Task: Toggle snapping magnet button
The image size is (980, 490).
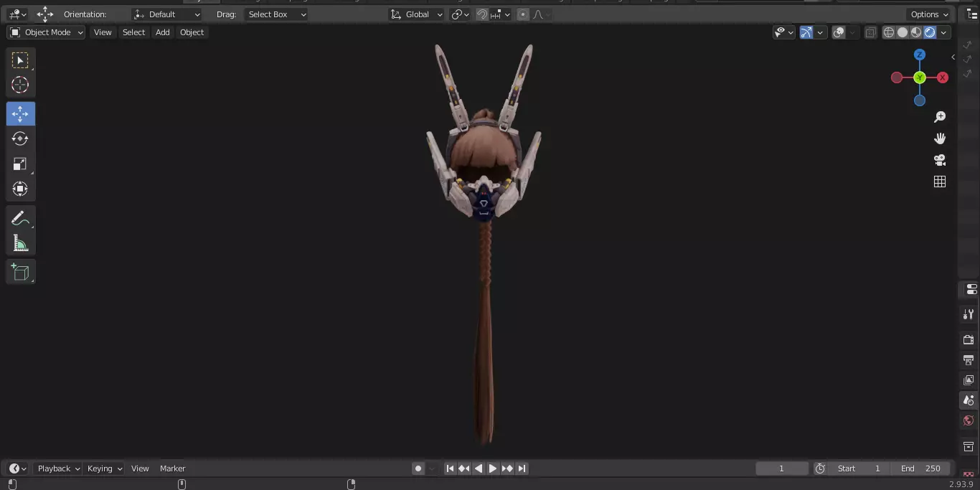Action: tap(482, 14)
